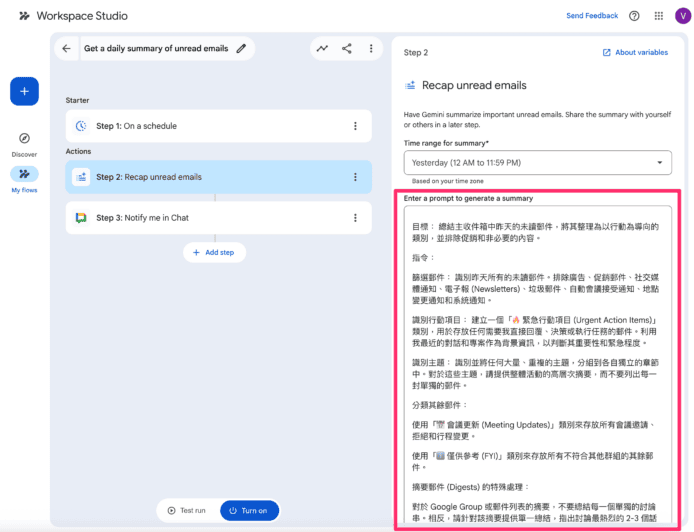Viewport: 694px width, 532px height.
Task: Click inside the summary prompt text area
Action: pos(537,360)
